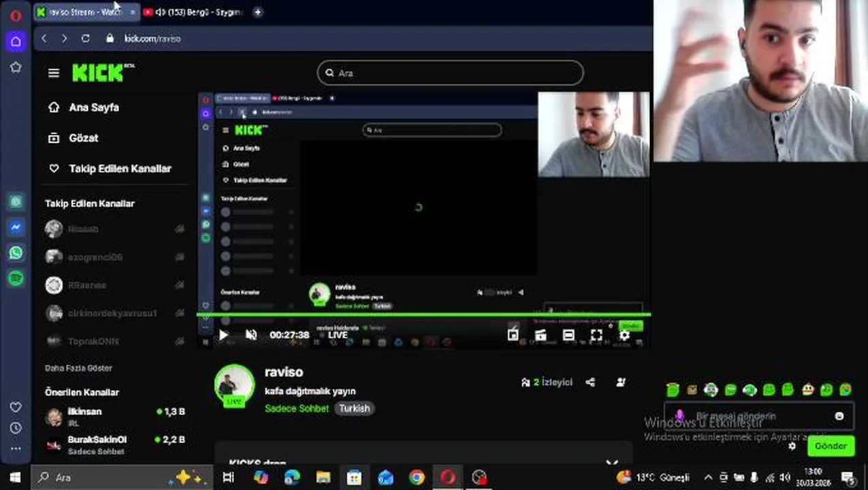This screenshot has height=490, width=868.
Task: Toggle theater mode on the player
Action: [568, 335]
